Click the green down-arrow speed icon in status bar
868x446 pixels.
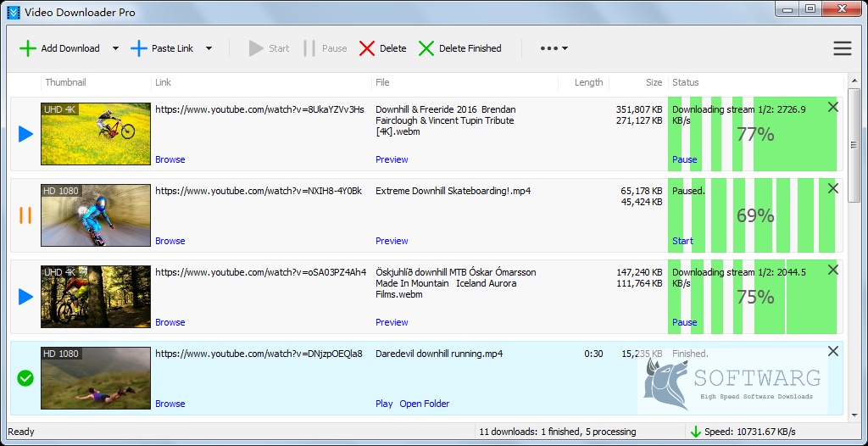(x=695, y=432)
